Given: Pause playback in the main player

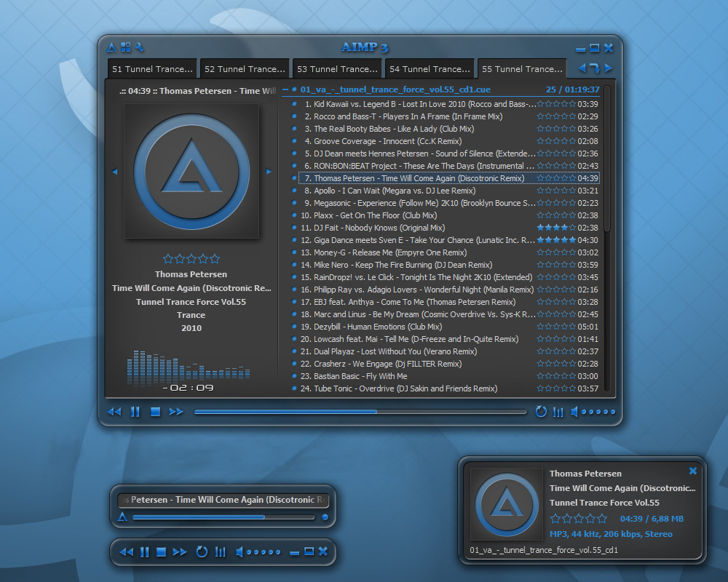Looking at the screenshot, I should [135, 412].
